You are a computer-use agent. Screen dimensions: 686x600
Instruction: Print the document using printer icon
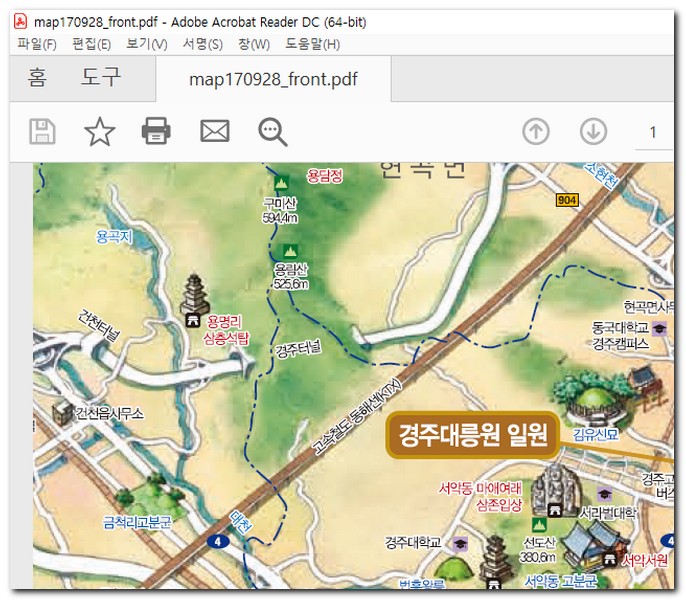tap(156, 131)
